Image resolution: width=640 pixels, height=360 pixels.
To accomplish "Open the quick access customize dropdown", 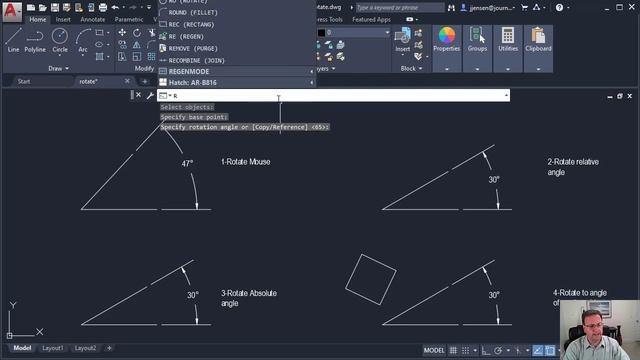I will [149, 7].
